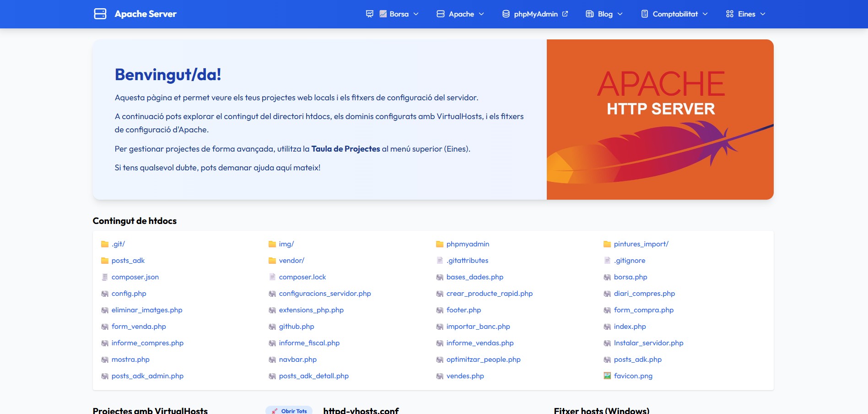This screenshot has width=868, height=414.
Task: Click the server icon beside Apache menu
Action: click(440, 14)
